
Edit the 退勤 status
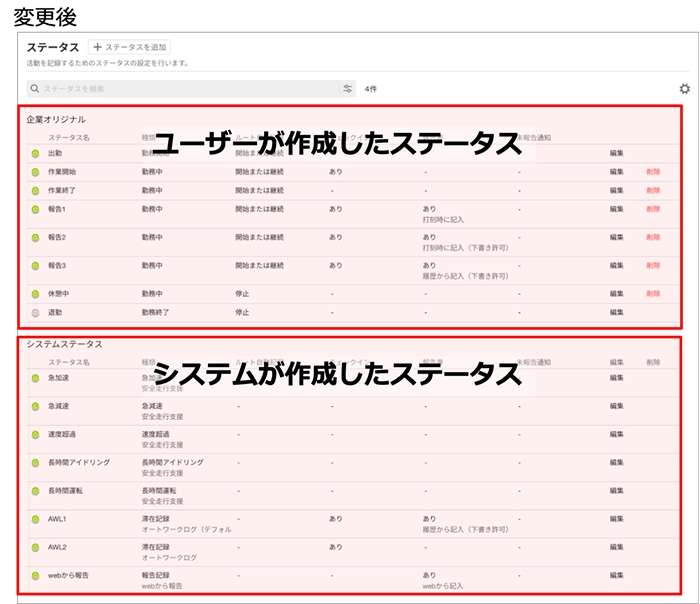(617, 312)
